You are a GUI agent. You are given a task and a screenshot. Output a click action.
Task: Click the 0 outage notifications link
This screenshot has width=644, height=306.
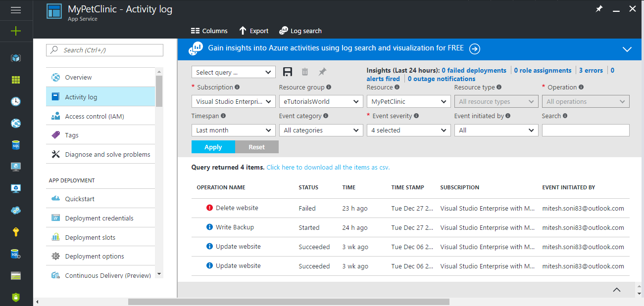[442, 79]
